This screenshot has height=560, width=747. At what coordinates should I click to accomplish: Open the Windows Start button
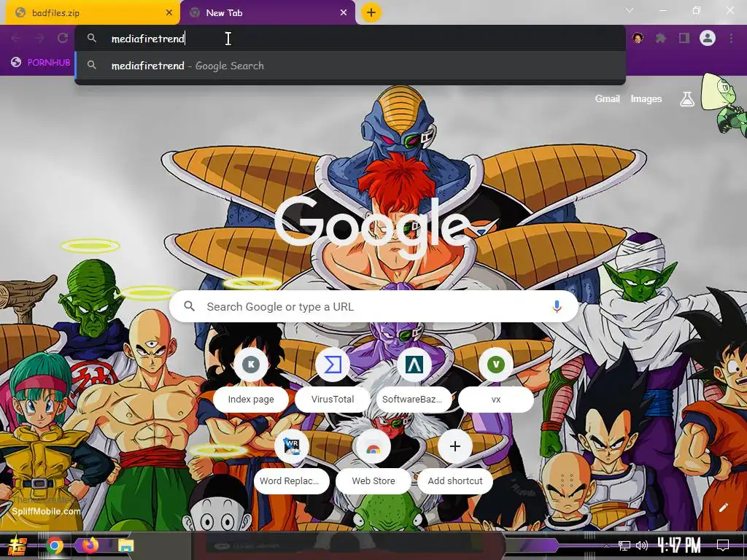tap(18, 545)
